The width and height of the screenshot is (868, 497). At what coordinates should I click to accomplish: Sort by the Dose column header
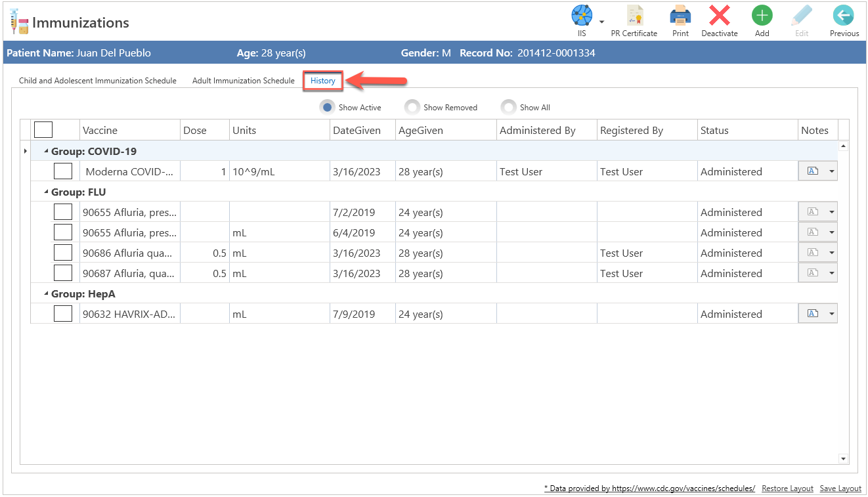coord(205,130)
